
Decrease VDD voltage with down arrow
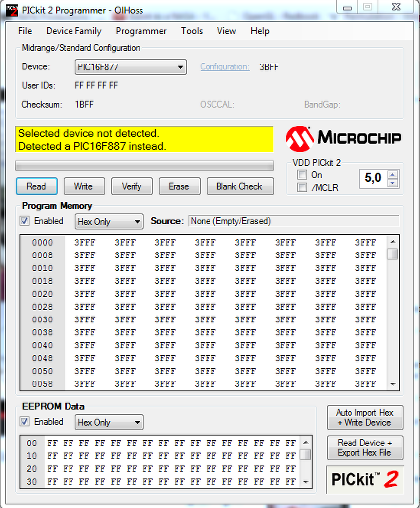point(393,183)
